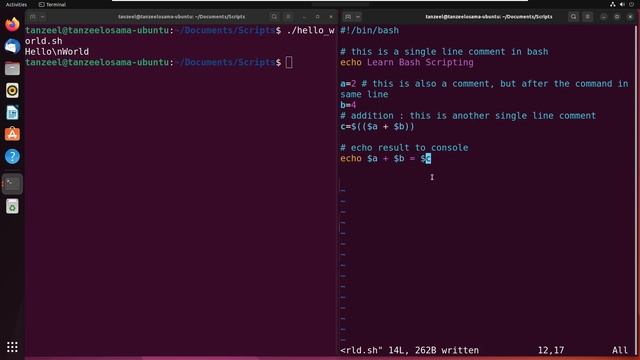Image resolution: width=640 pixels, height=360 pixels.
Task: Close the left terminal window
Action: (331, 17)
